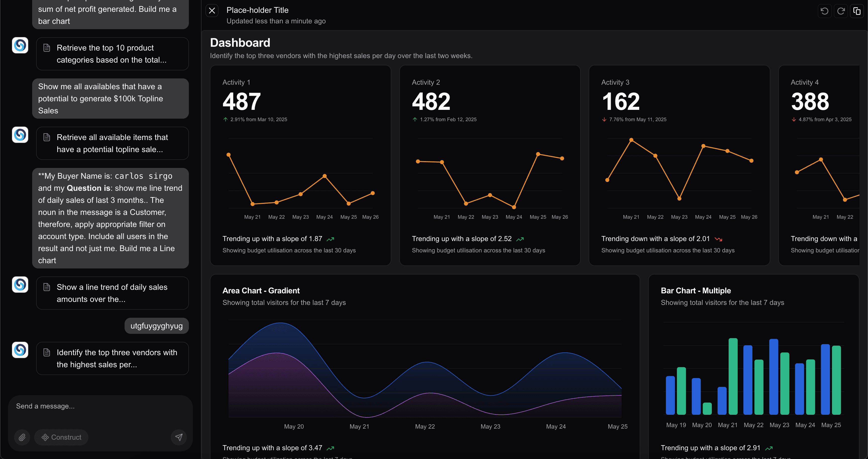Viewport: 868px width, 459px height.
Task: Click the Activity 2 value 482
Action: 431,102
